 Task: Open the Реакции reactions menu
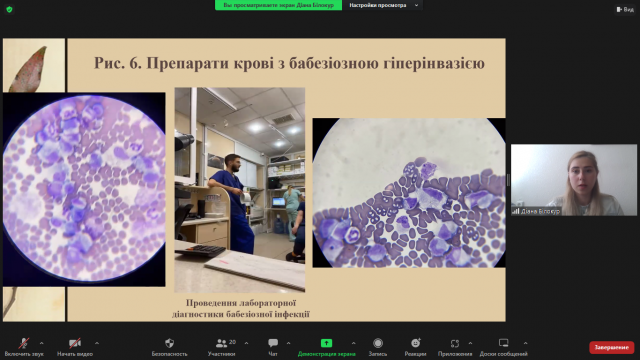tap(416, 347)
